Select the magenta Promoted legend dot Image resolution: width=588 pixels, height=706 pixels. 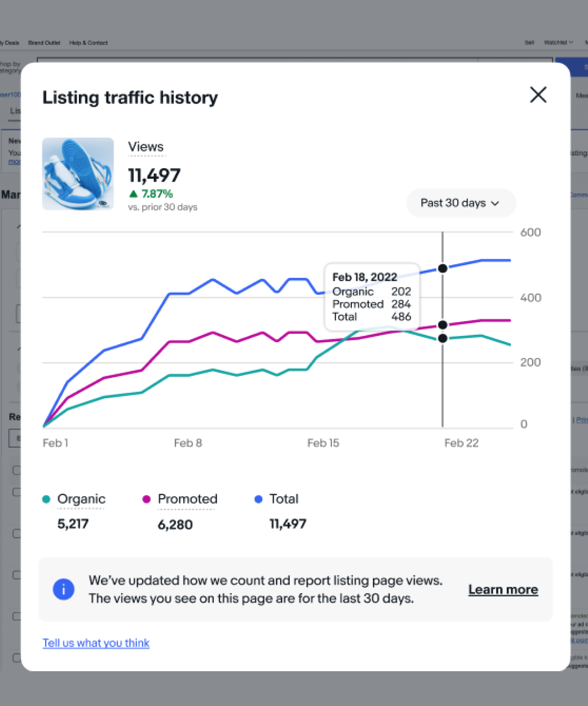[x=146, y=499]
